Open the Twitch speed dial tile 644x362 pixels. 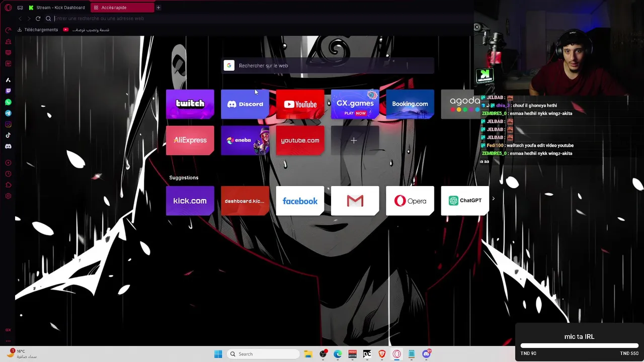[190, 104]
